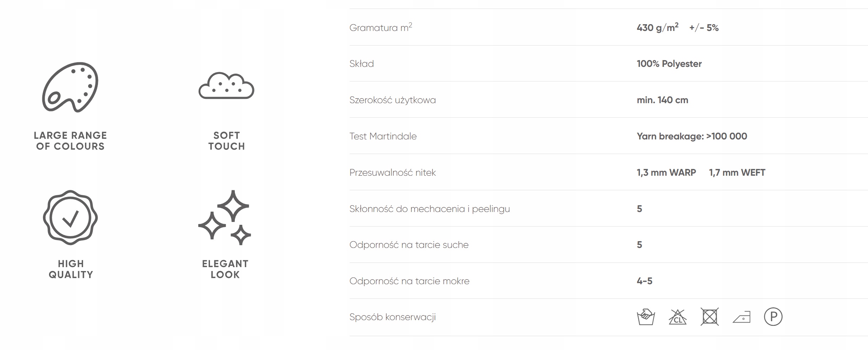Screen dimensions: 868x350
Task: Click the hand wash care symbol
Action: pyautogui.click(x=646, y=317)
